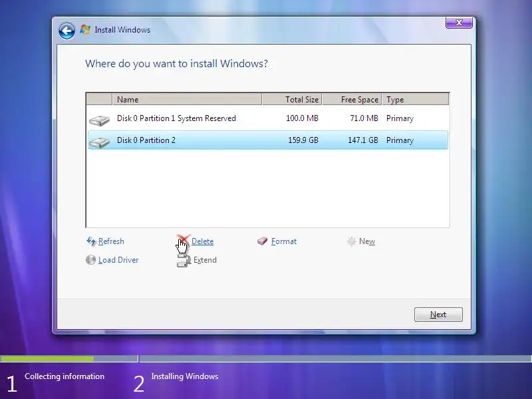Viewport: 532px width, 399px height.
Task: Sort by the Name column header
Action: coord(187,99)
